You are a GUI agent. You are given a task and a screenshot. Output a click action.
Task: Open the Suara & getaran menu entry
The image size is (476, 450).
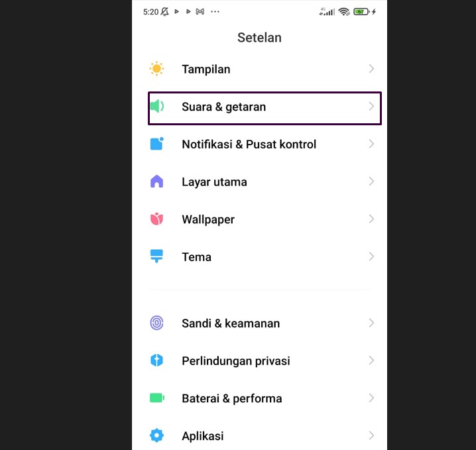[265, 108]
